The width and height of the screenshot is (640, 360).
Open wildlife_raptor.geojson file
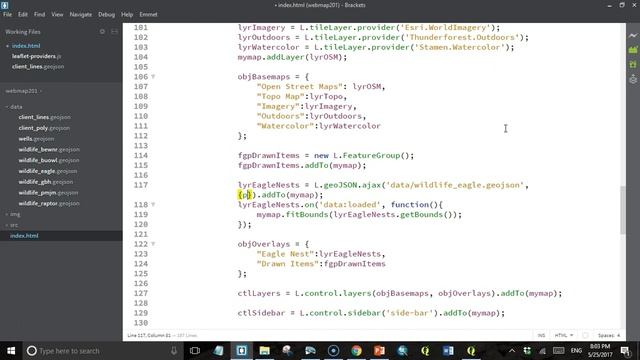[49, 203]
